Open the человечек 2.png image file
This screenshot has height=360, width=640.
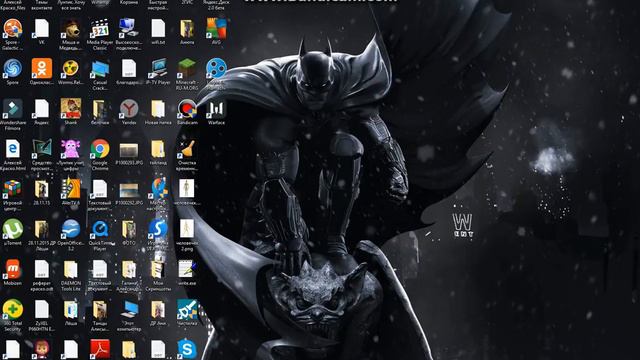187,229
